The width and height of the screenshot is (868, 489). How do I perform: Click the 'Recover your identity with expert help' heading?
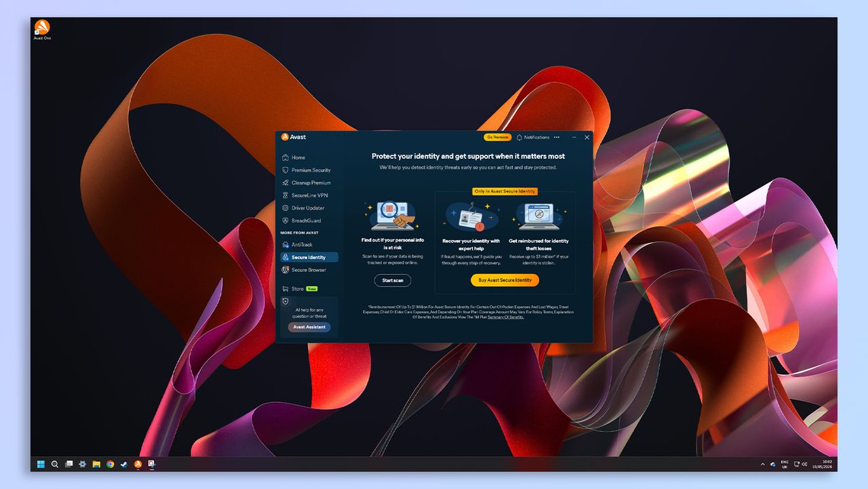click(471, 245)
